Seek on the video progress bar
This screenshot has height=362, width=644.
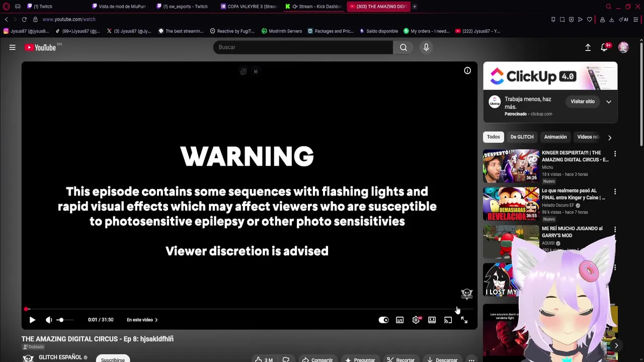point(249,309)
